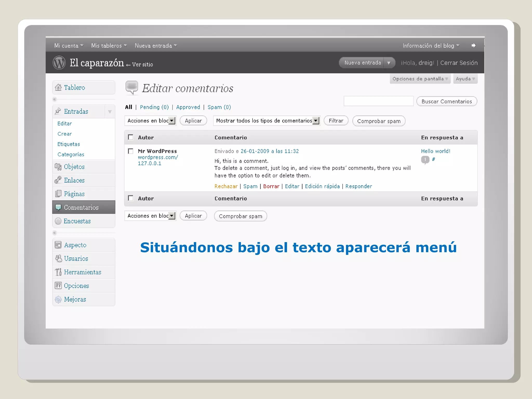
Task: Open the Mis tableros menu
Action: click(109, 46)
